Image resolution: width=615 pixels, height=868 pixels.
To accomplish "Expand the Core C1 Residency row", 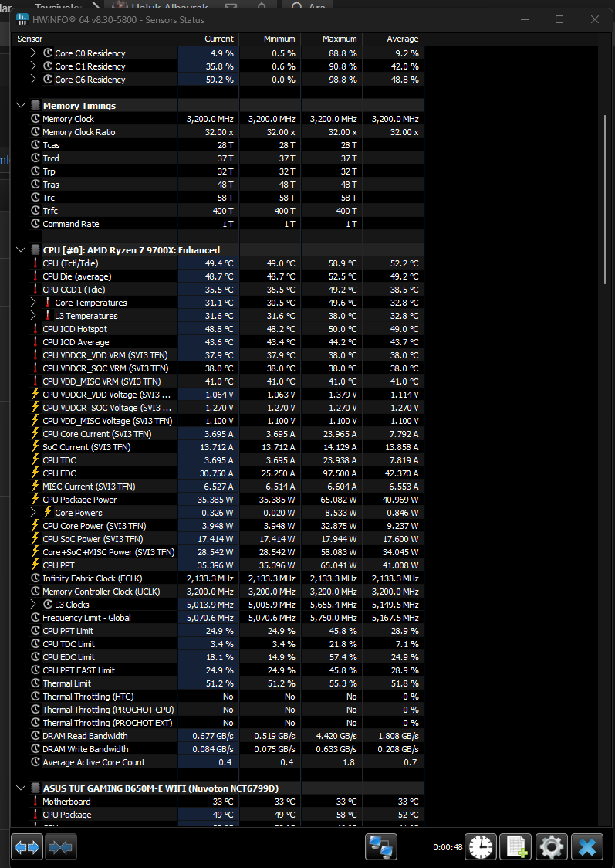I will (x=33, y=66).
